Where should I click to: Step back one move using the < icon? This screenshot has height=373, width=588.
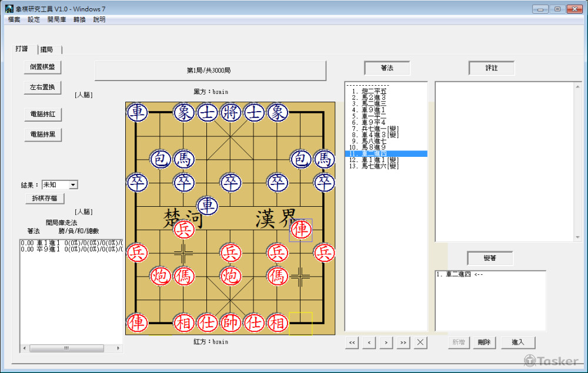click(369, 342)
